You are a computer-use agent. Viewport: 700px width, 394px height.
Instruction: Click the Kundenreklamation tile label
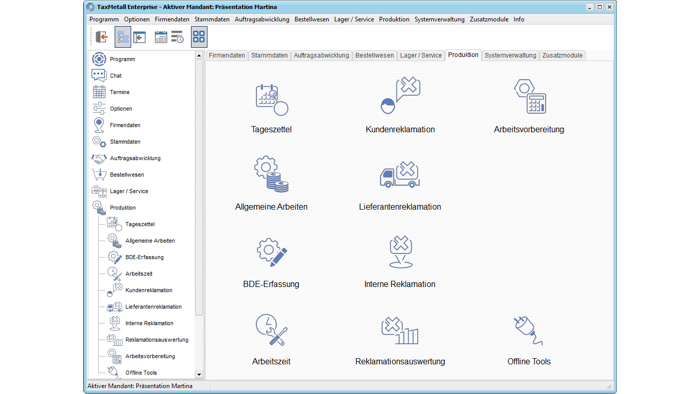tap(400, 129)
